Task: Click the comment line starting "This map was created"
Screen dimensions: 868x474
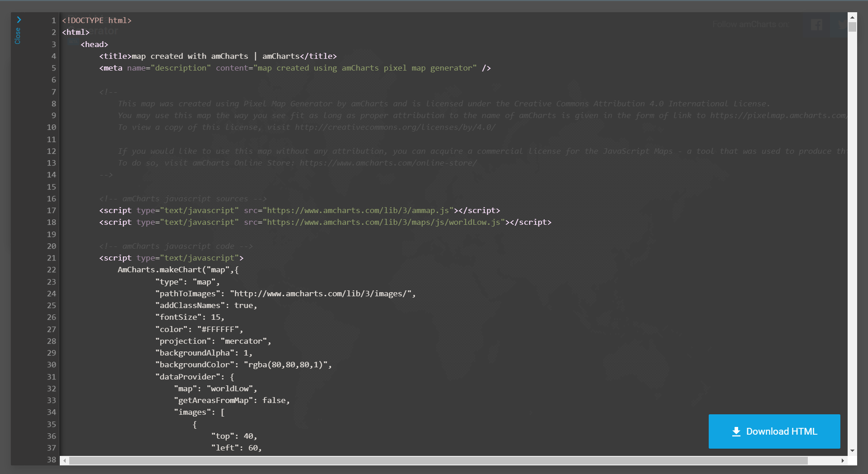Action: 444,104
